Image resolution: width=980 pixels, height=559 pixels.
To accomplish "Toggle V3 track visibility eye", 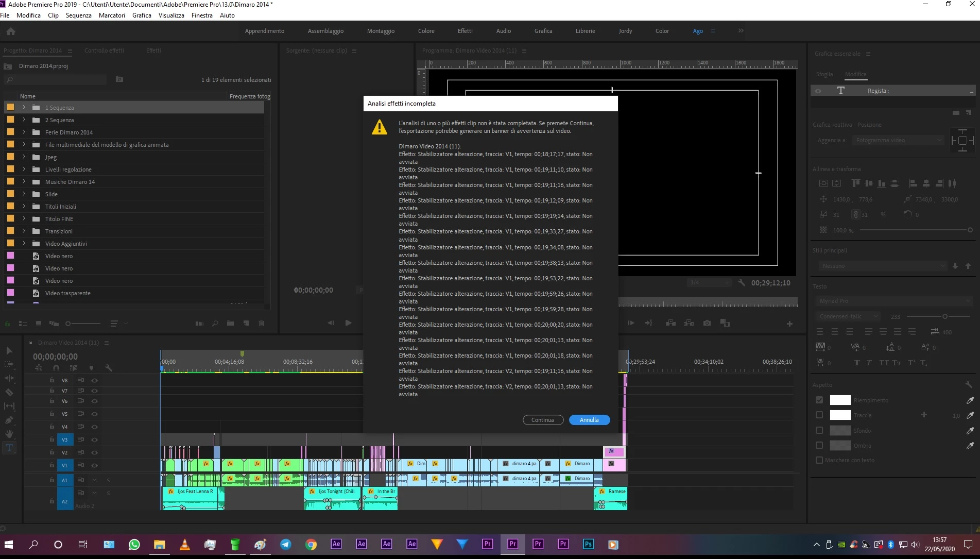I will tap(95, 439).
